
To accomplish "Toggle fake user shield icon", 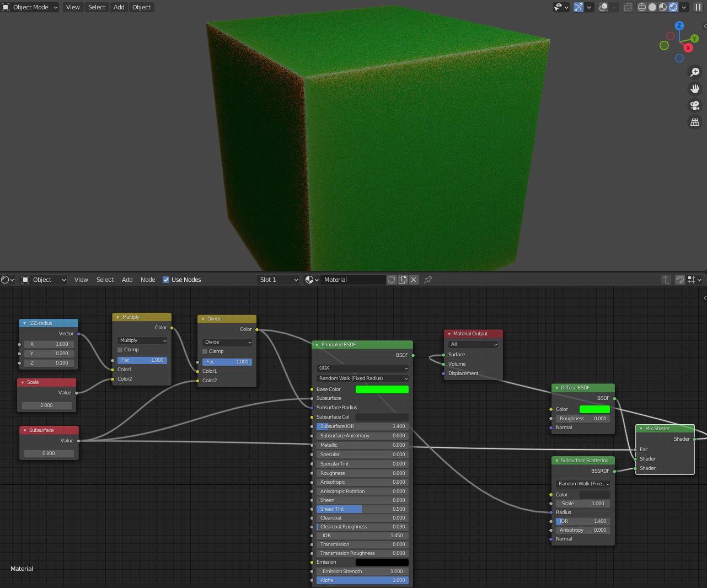I will (x=392, y=280).
